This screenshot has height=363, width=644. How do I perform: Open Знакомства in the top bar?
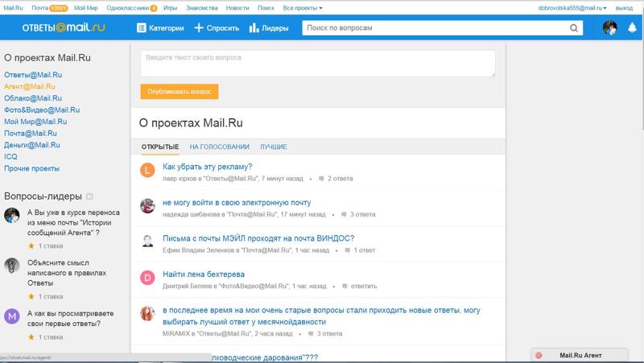click(202, 8)
